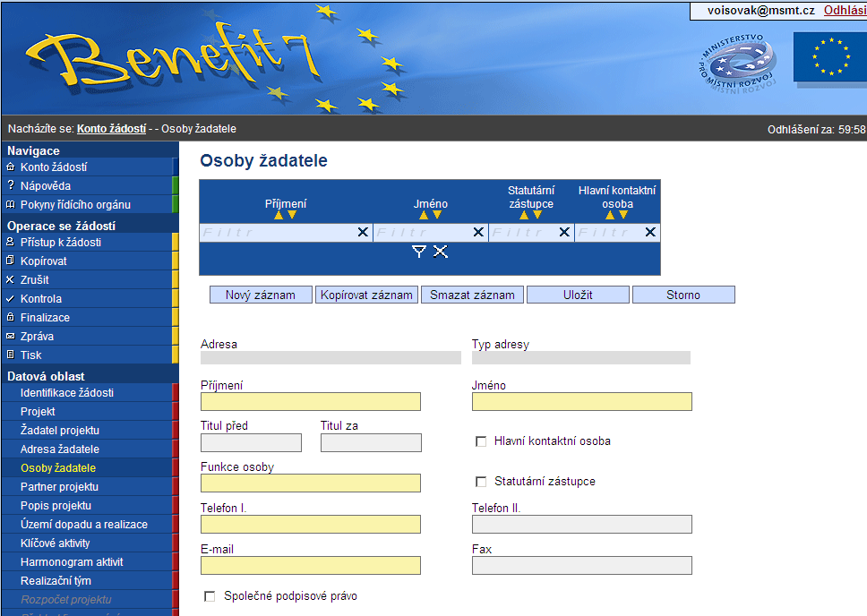Check the Statutární zástupce form checkbox
The height and width of the screenshot is (616, 867).
(481, 482)
